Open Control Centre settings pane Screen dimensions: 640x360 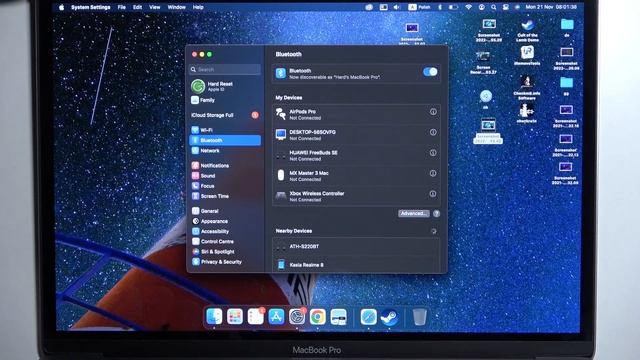point(225,242)
